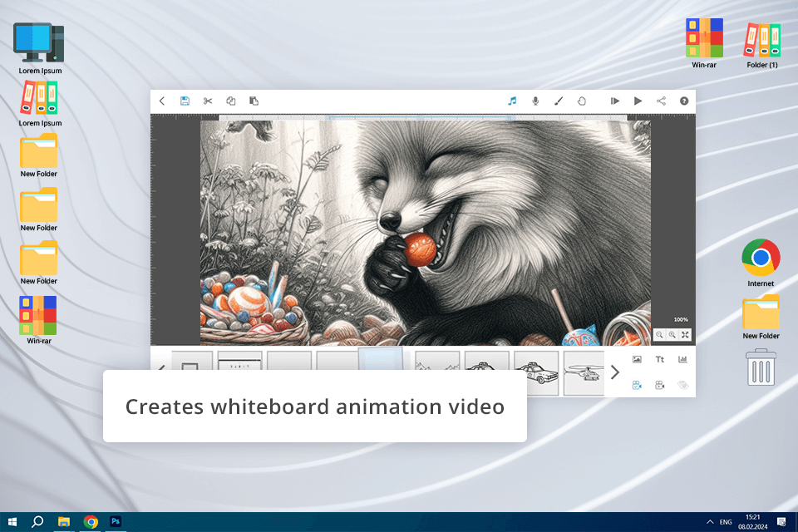
Task: Select the binders icon labeled Lorem Ipsum
Action: click(x=40, y=103)
